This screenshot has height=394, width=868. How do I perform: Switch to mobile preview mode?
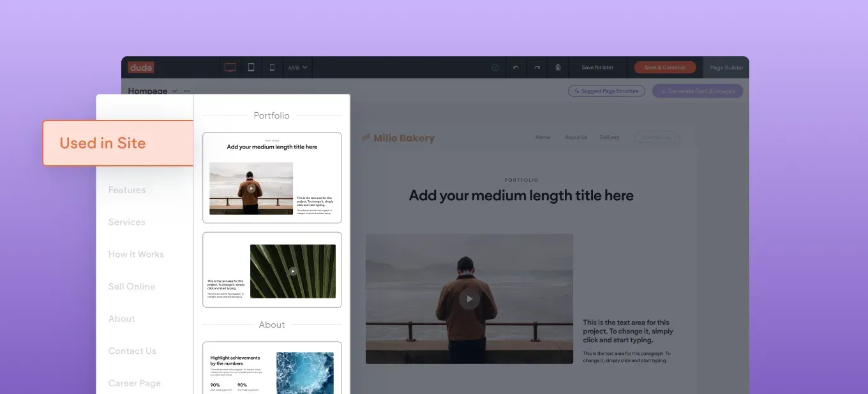(x=272, y=68)
